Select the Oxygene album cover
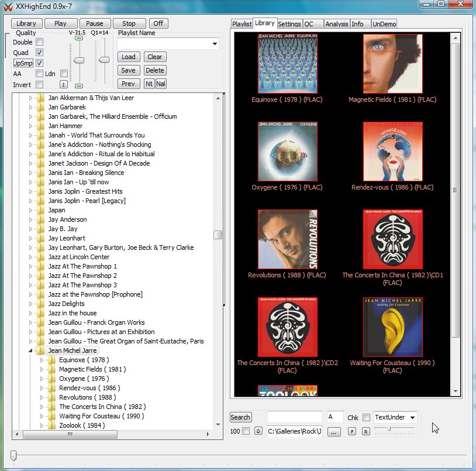Viewport: 476px width, 471px height. (x=288, y=151)
